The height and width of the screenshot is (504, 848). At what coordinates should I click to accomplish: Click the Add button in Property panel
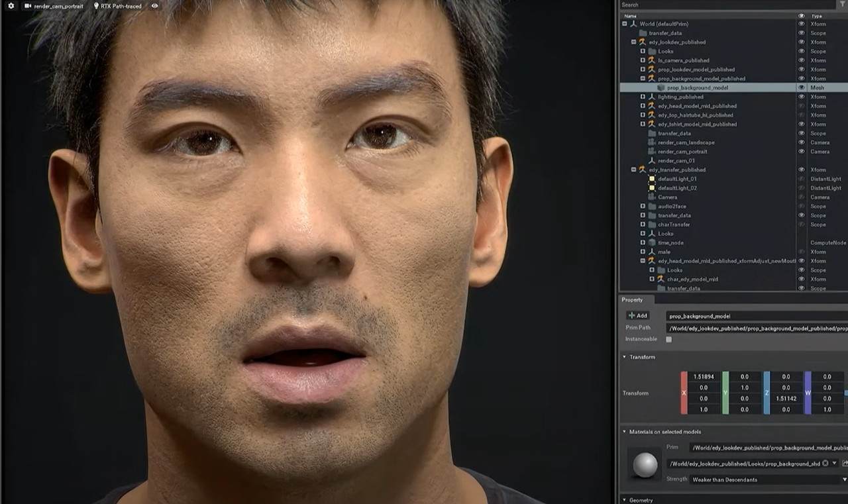(x=637, y=316)
